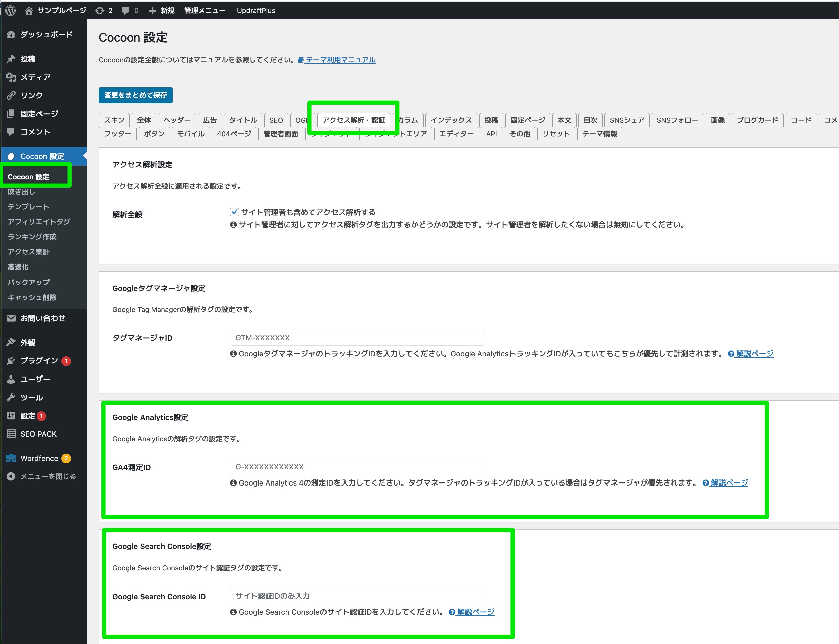This screenshot has width=839, height=644.
Task: Open ランキング作成 submenu item
Action: pyautogui.click(x=32, y=237)
